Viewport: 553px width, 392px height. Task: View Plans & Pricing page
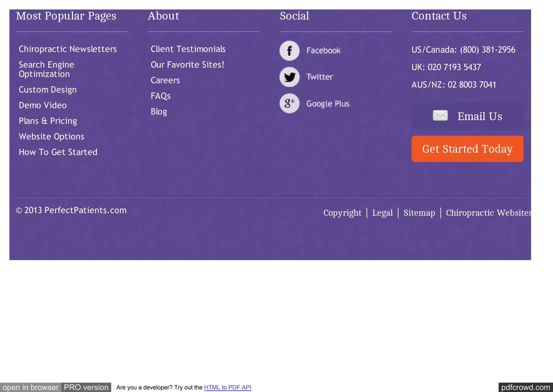tap(48, 121)
